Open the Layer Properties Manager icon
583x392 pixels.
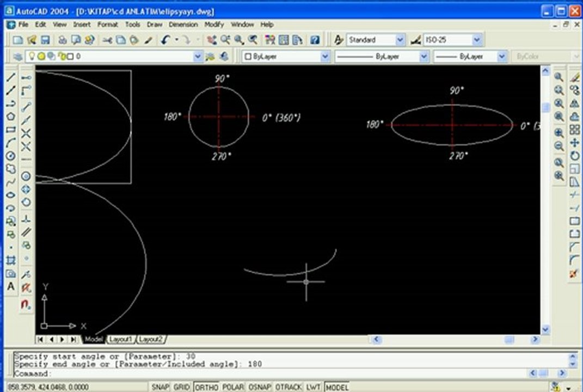[17, 57]
